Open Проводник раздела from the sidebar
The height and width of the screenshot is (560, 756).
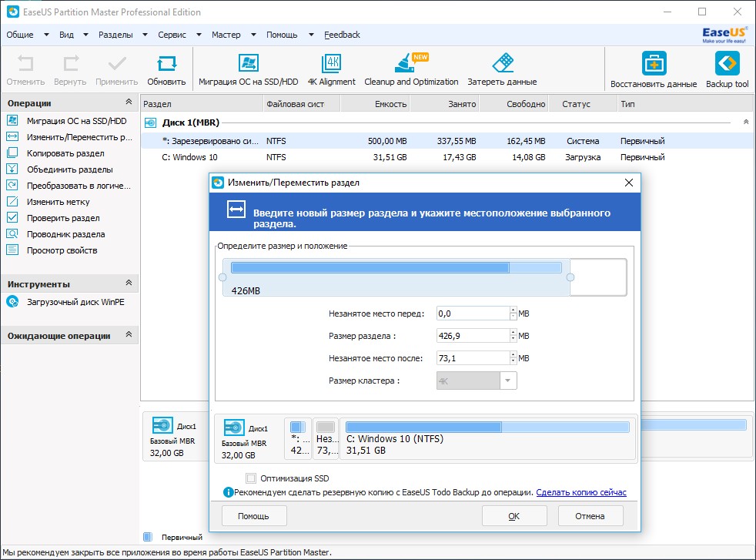point(66,234)
